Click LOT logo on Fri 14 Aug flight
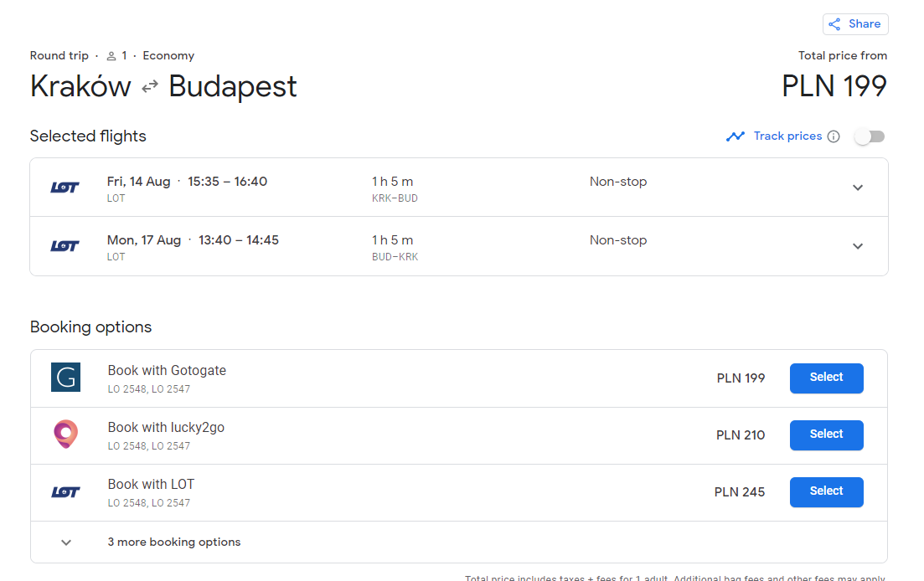The width and height of the screenshot is (924, 581). point(65,188)
